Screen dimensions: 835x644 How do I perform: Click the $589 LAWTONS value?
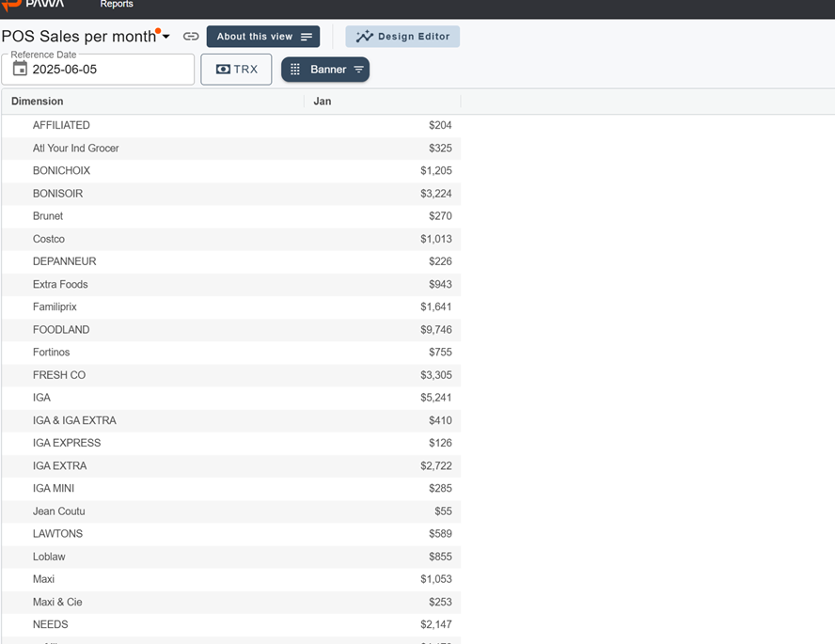pyautogui.click(x=440, y=533)
